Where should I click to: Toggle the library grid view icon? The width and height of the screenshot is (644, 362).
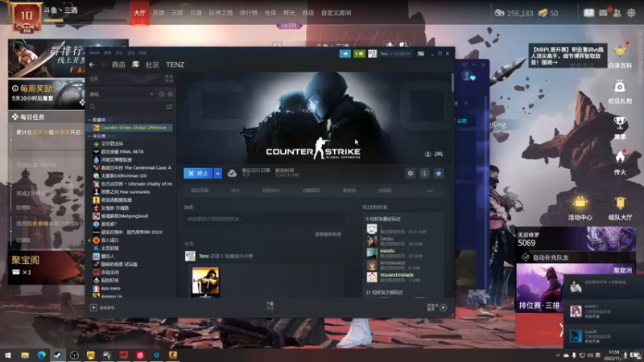(x=169, y=78)
